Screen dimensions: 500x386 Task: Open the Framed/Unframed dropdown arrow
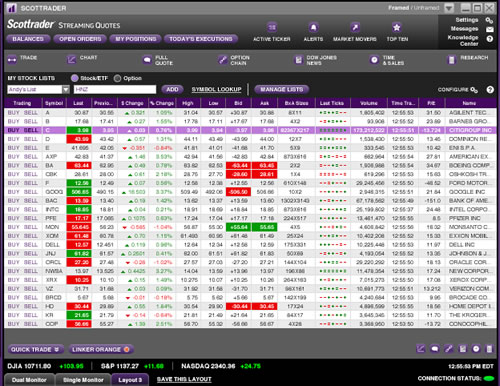[449, 8]
